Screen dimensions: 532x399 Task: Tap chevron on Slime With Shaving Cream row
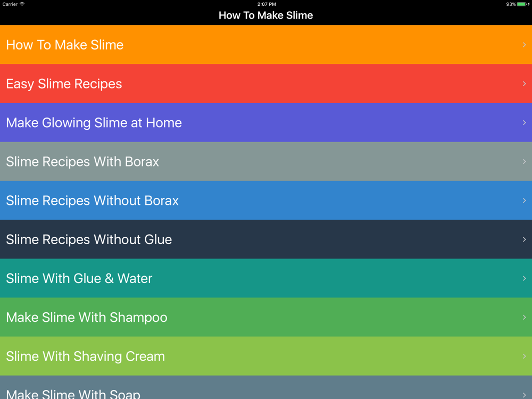pyautogui.click(x=524, y=356)
